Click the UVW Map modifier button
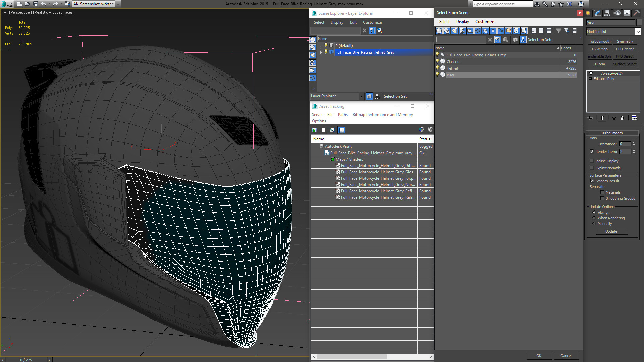644x362 pixels. 600,49
